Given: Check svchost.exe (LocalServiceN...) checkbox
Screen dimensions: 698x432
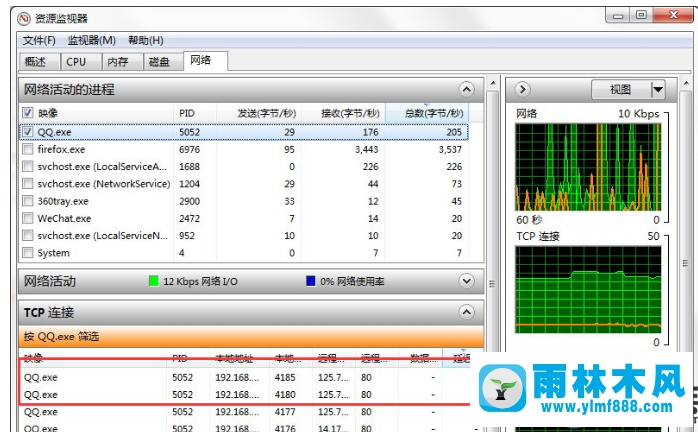Looking at the screenshot, I should [x=28, y=235].
